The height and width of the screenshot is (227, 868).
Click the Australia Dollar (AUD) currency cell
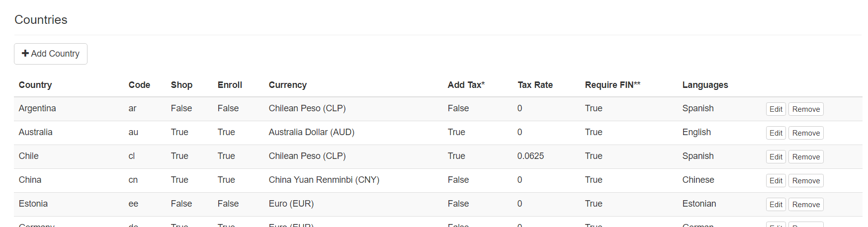coord(311,132)
